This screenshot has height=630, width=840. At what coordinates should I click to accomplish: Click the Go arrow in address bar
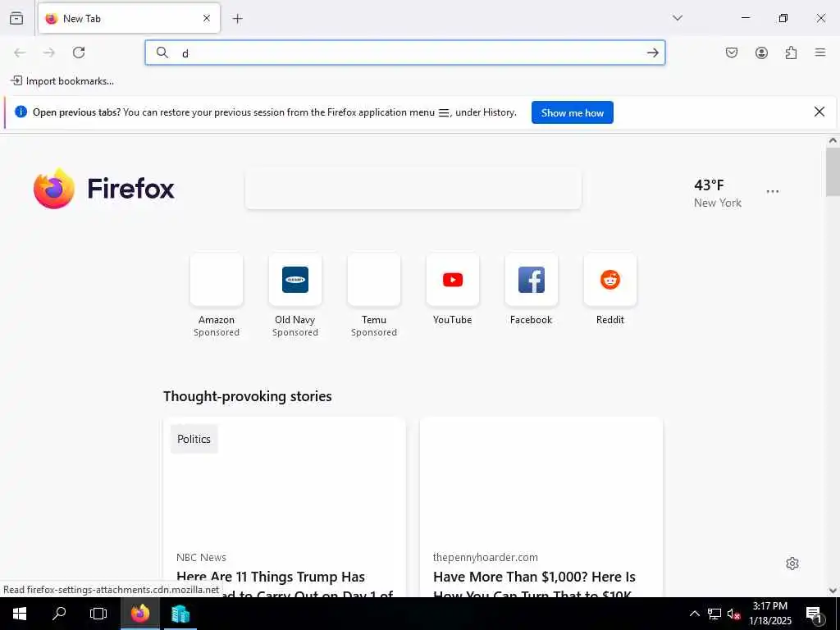pos(652,52)
